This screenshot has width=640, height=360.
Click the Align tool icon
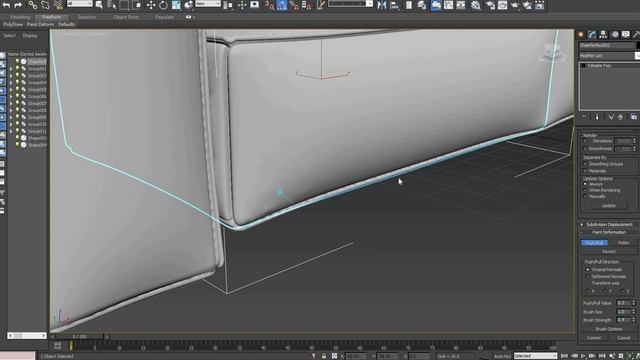pos(395,5)
